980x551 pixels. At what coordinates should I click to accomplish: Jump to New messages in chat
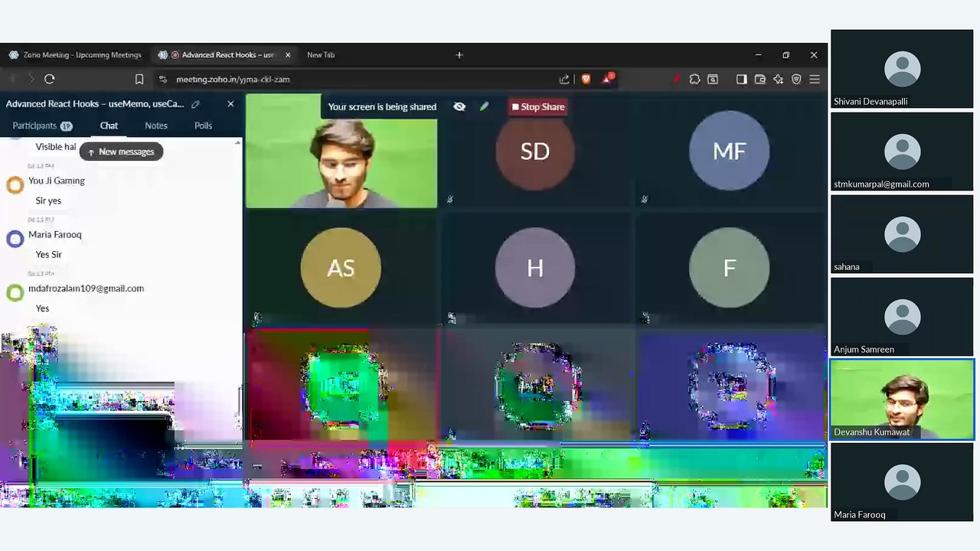point(121,152)
